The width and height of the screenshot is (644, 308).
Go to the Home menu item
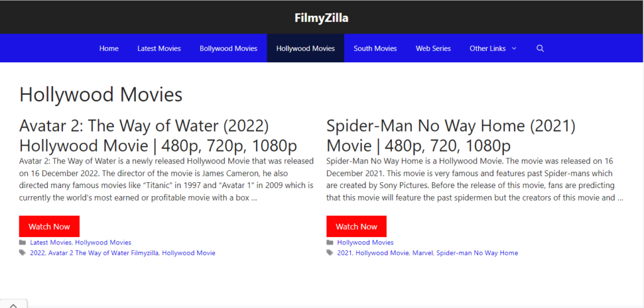tap(109, 48)
